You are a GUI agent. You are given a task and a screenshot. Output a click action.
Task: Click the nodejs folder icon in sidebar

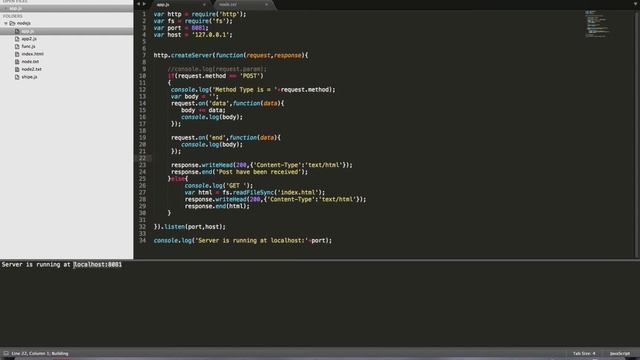pos(12,23)
